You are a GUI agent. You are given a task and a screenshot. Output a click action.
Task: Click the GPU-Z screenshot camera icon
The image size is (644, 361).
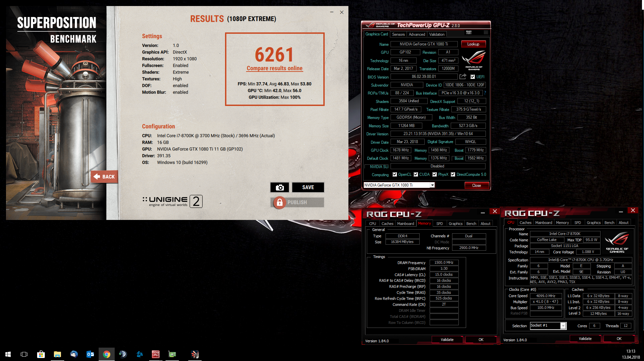click(469, 32)
